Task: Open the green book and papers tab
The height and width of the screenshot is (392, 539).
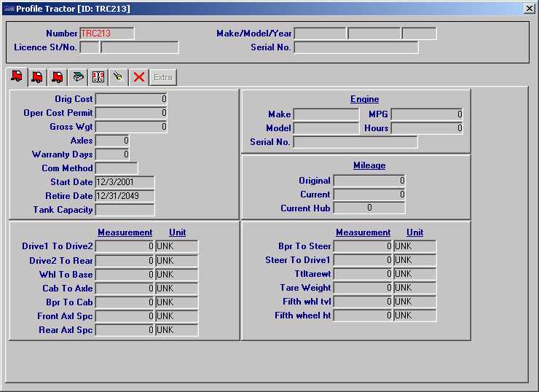Action: [78, 77]
